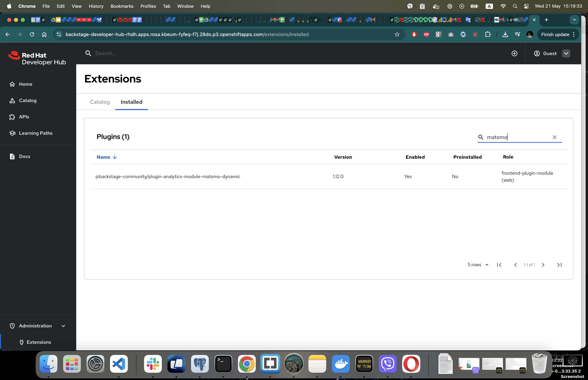Screen dimensions: 588x380
Task: Clear the matomo plugin search field
Action: pos(554,137)
